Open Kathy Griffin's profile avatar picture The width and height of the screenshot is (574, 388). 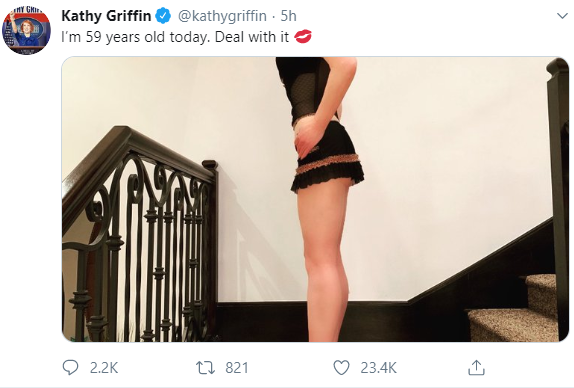point(26,31)
